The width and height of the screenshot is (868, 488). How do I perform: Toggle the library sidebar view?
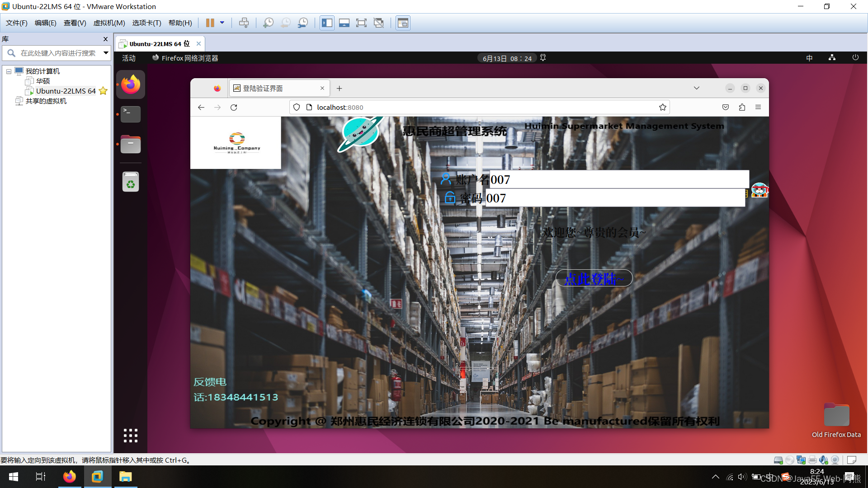click(327, 23)
